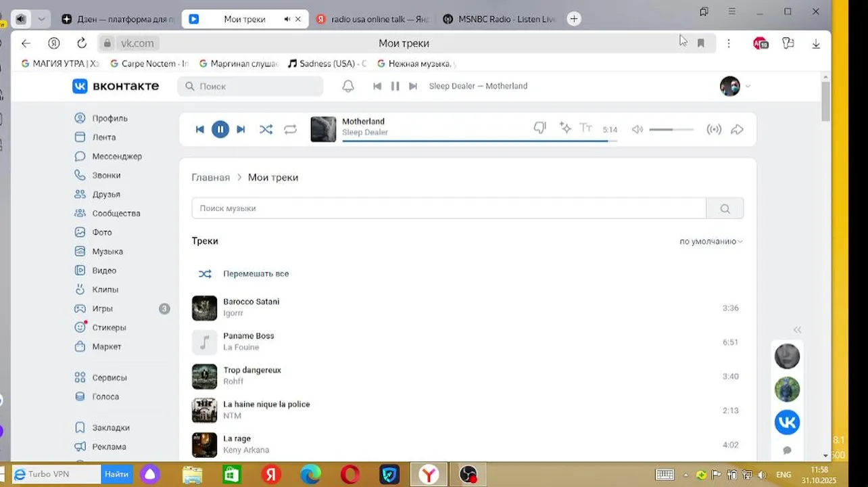Image resolution: width=868 pixels, height=487 pixels.
Task: Show lyrics of Motherland
Action: pos(586,128)
